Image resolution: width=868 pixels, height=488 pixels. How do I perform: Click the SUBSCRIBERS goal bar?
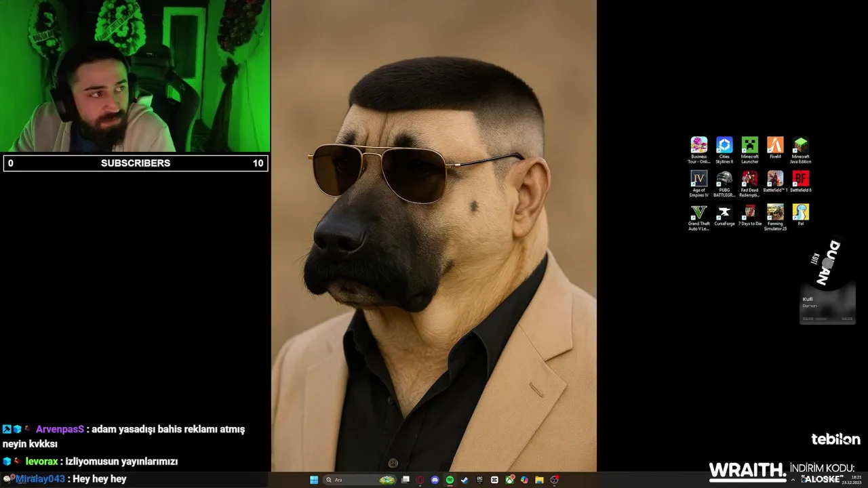(x=136, y=163)
